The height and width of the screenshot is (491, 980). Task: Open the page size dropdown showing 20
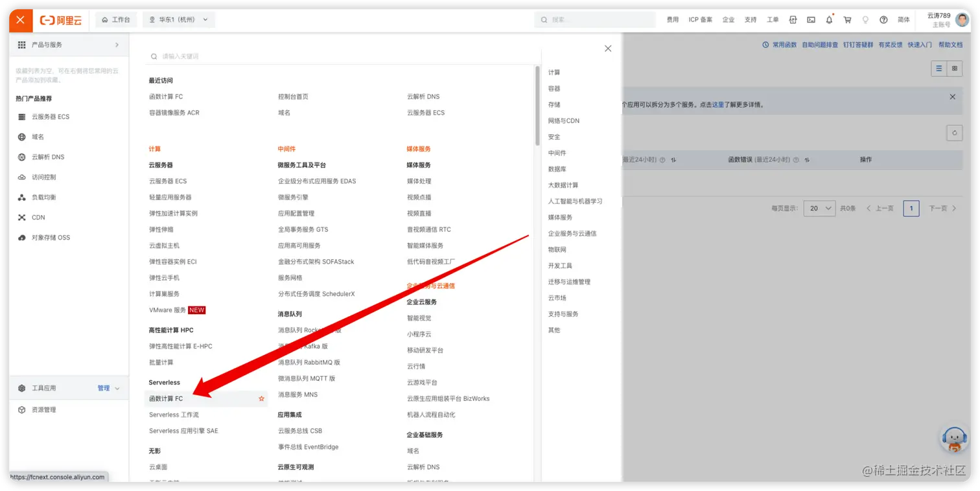[x=819, y=209]
